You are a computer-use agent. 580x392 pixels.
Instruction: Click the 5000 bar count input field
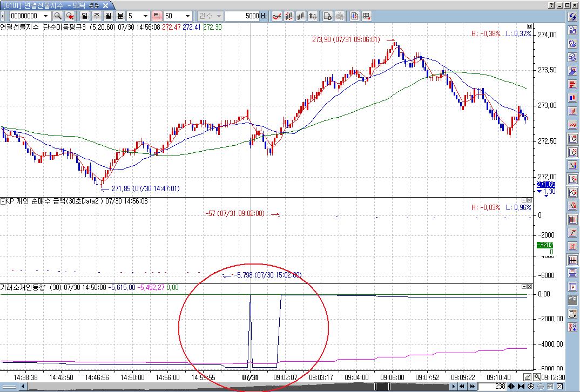[242, 16]
